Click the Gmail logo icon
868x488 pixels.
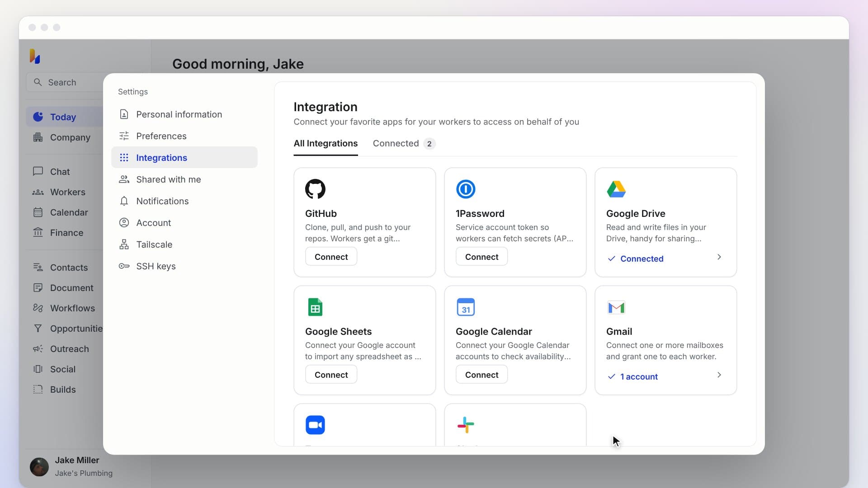click(x=616, y=307)
